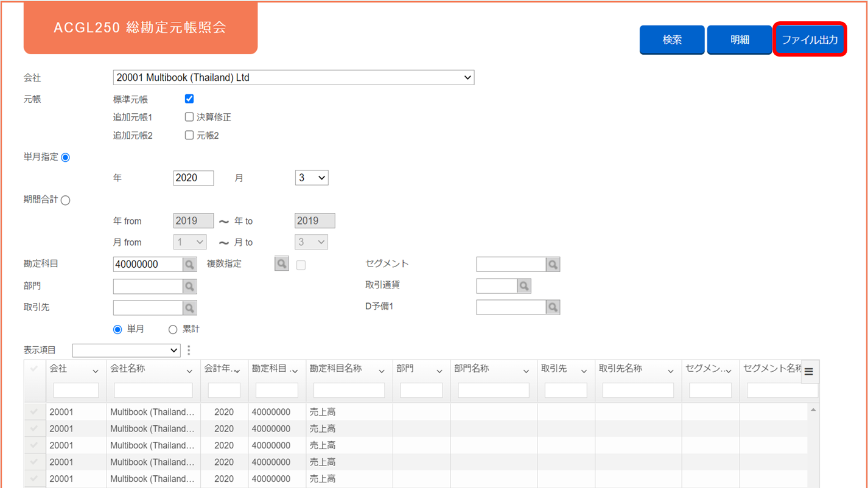This screenshot has width=868, height=488.
Task: Toggle the select-all check mark in the grid header
Action: [x=34, y=369]
